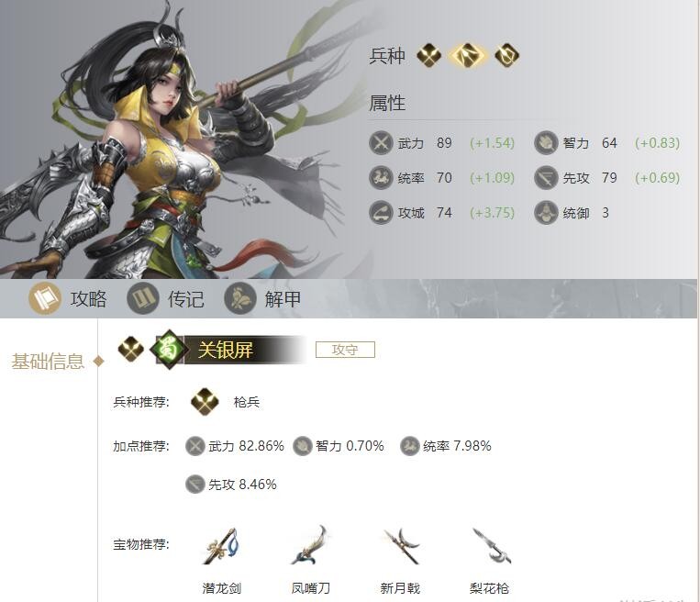
Task: Click the 智力 attribute icon
Action: (x=546, y=143)
